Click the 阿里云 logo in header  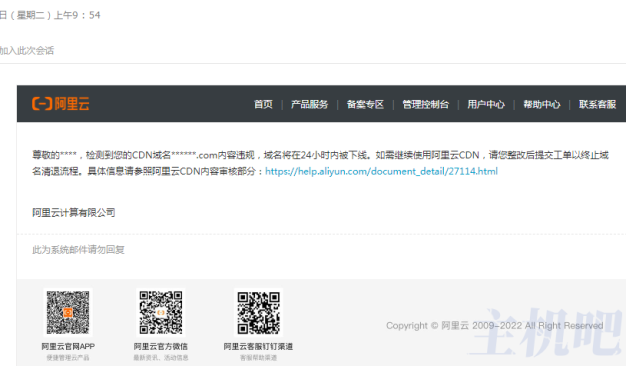tap(60, 104)
